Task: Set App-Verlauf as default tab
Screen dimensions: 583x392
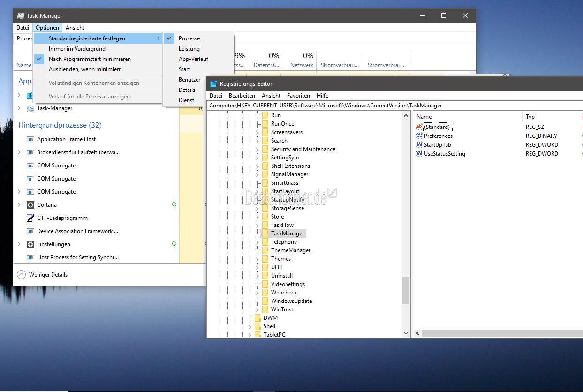Action: click(198, 59)
